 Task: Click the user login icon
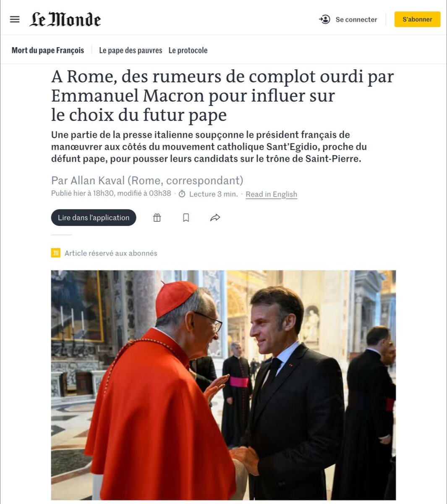click(x=324, y=19)
